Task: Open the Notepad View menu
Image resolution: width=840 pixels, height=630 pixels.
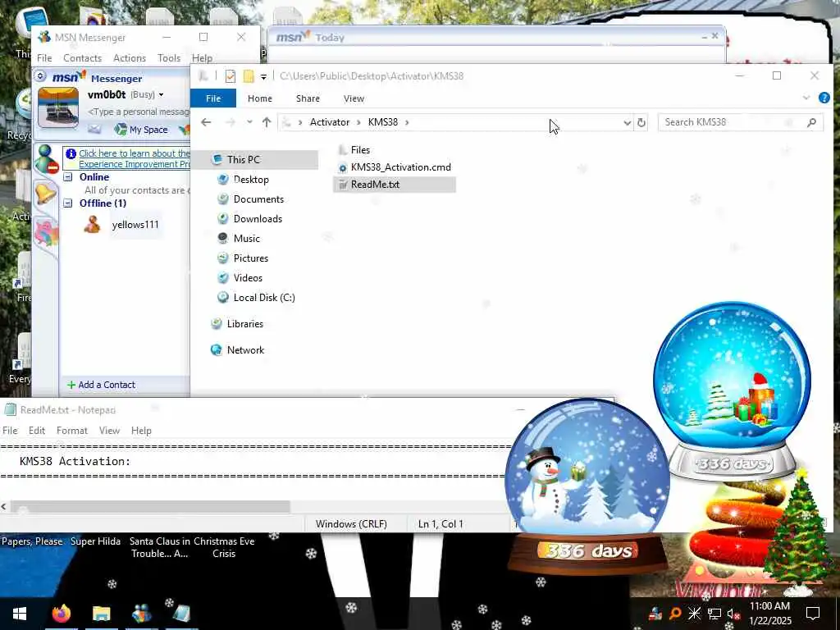Action: (109, 431)
